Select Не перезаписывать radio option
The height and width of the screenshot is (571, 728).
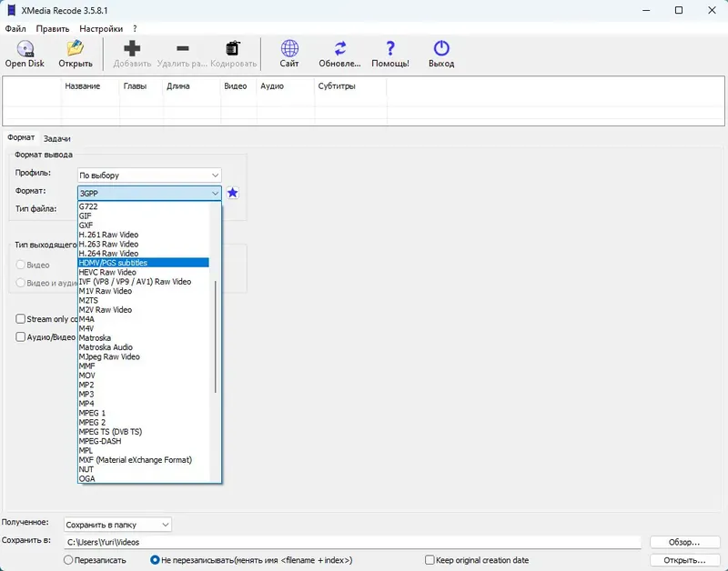pyautogui.click(x=155, y=560)
